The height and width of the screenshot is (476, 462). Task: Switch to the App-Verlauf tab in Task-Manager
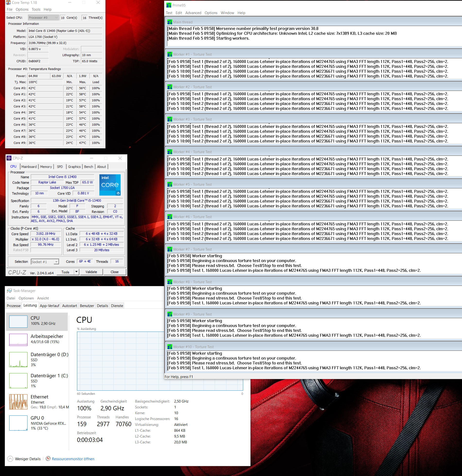(x=50, y=306)
